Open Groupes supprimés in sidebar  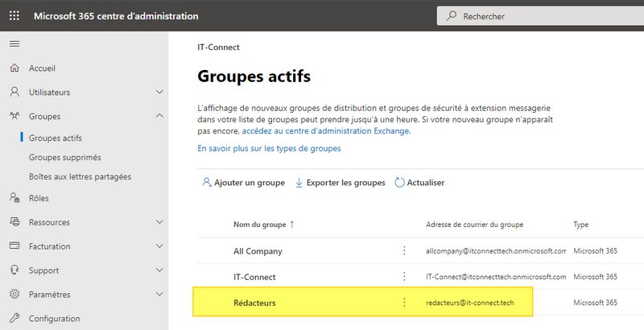pos(64,158)
